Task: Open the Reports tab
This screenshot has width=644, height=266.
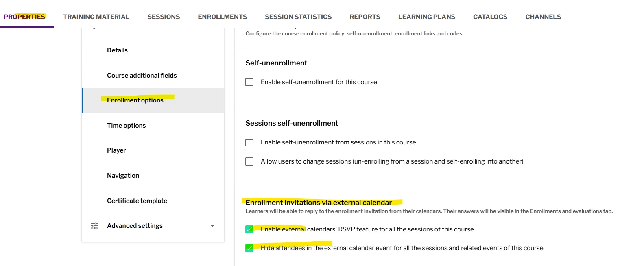Action: (x=365, y=17)
